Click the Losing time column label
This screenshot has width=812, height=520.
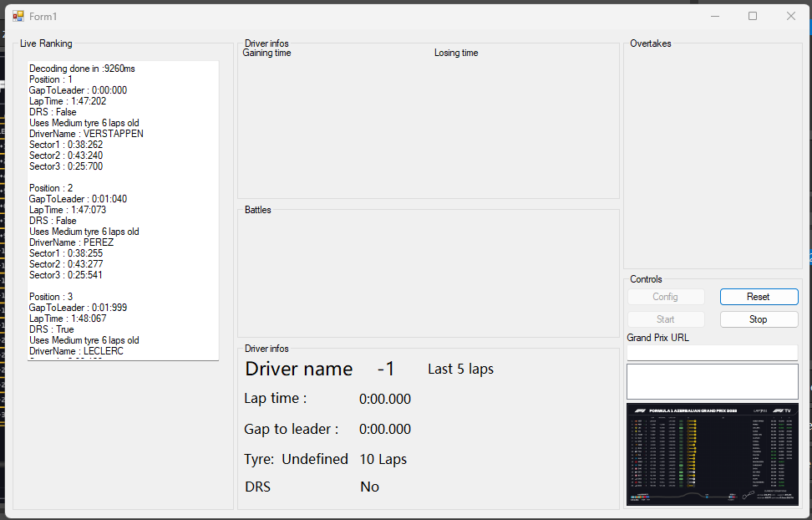point(456,54)
